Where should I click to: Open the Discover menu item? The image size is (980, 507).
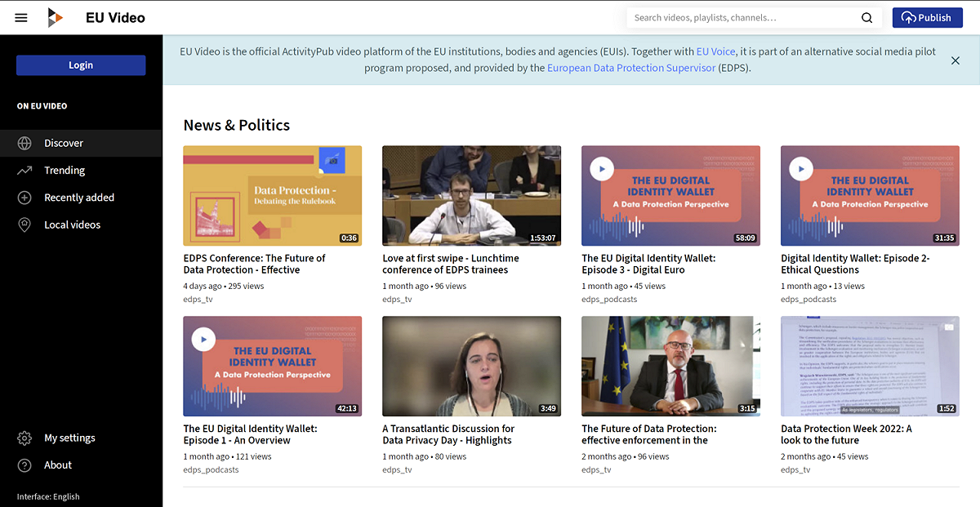pos(81,143)
